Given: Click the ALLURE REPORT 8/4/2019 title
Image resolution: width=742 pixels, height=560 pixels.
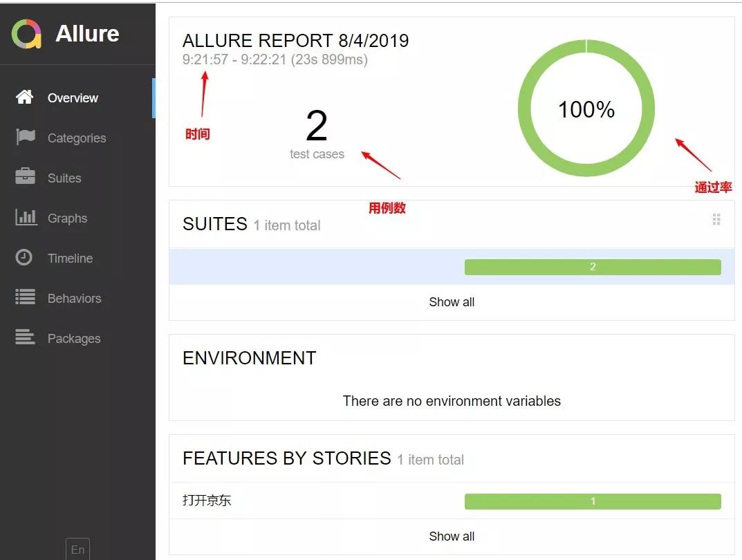Looking at the screenshot, I should click(x=296, y=41).
